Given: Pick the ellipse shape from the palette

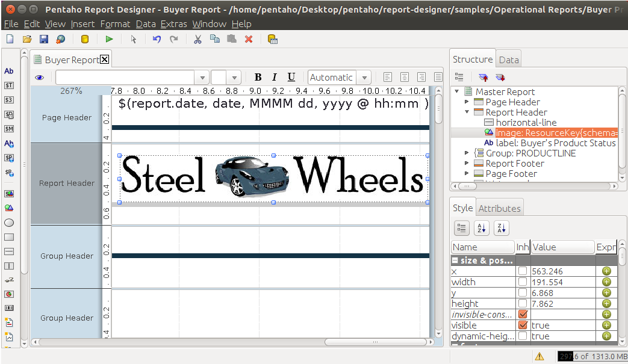Looking at the screenshot, I should [9, 223].
